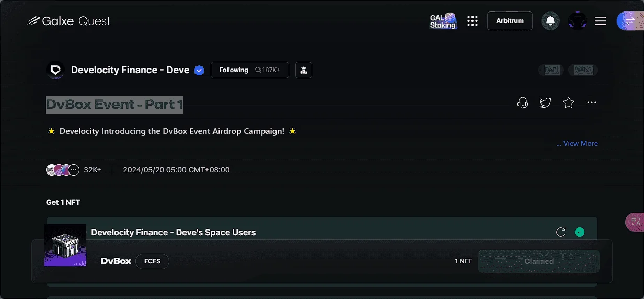Click the campaign date 2024/05/20 text
644x299 pixels.
point(176,170)
